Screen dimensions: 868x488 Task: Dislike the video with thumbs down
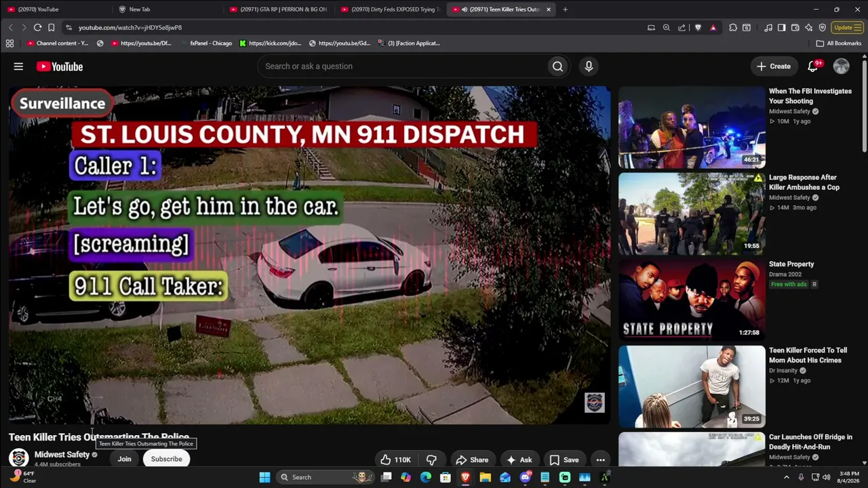point(431,460)
